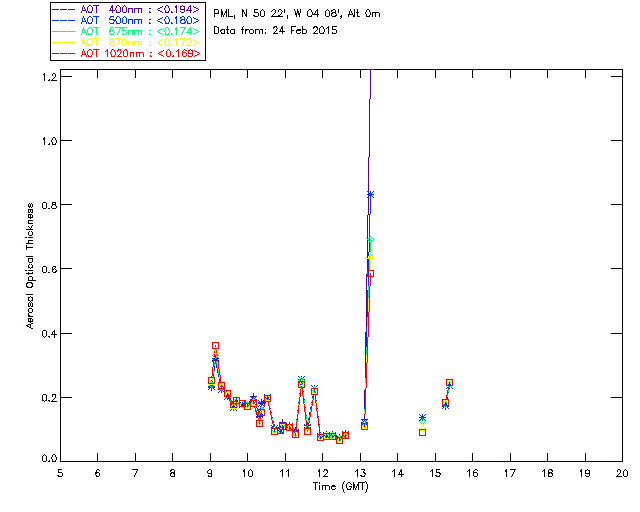Click the AOT 500nm legend entry

point(127,20)
